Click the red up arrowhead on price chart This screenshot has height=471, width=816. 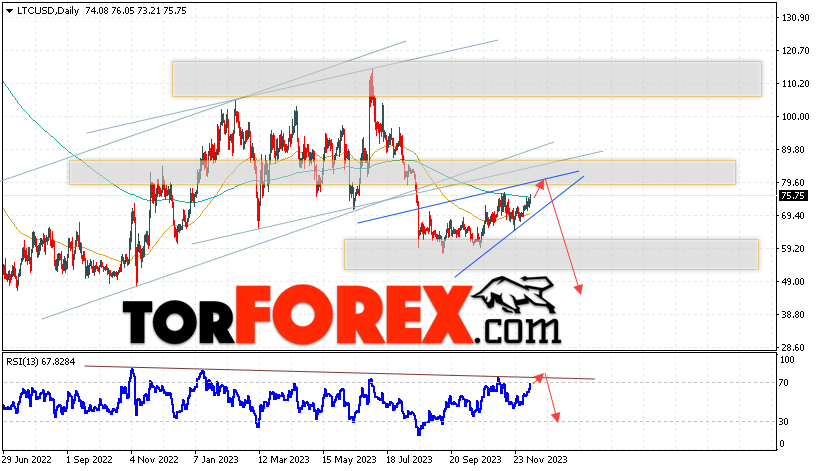[541, 183]
